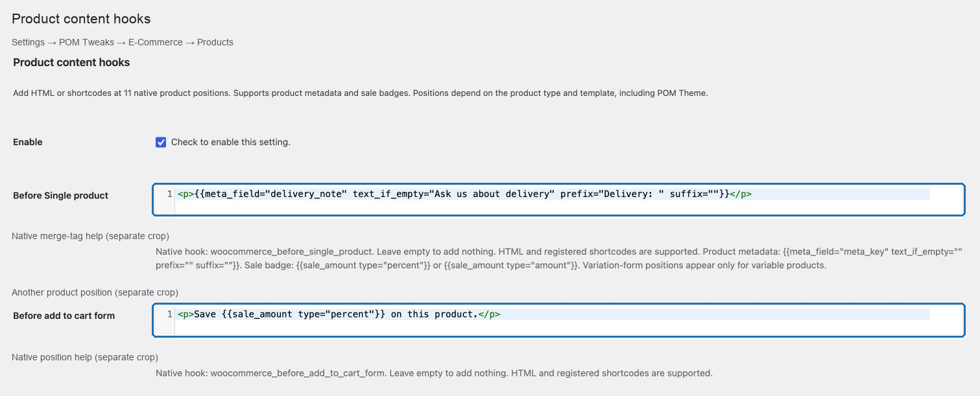Click the Enable field label
The width and height of the screenshot is (980, 396).
[27, 142]
